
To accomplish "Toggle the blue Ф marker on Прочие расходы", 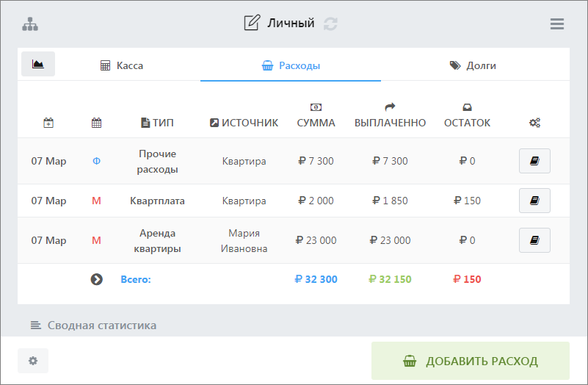I will (x=96, y=161).
